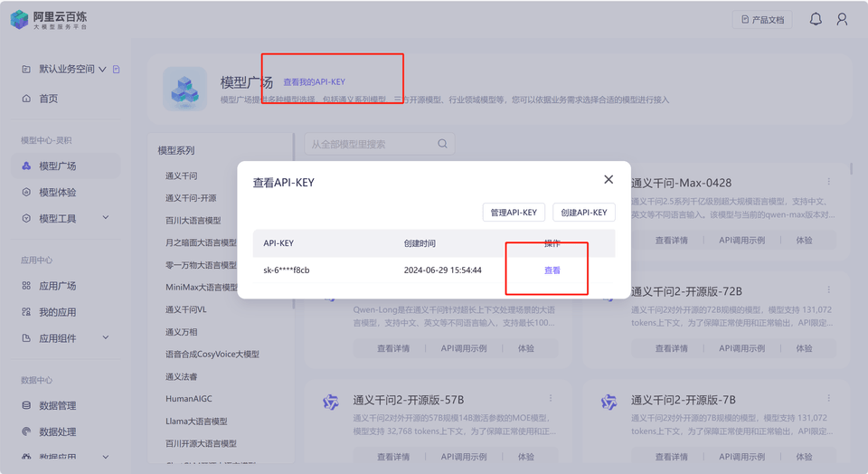The image size is (868, 474).
Task: Open the notification bell
Action: coord(816,19)
